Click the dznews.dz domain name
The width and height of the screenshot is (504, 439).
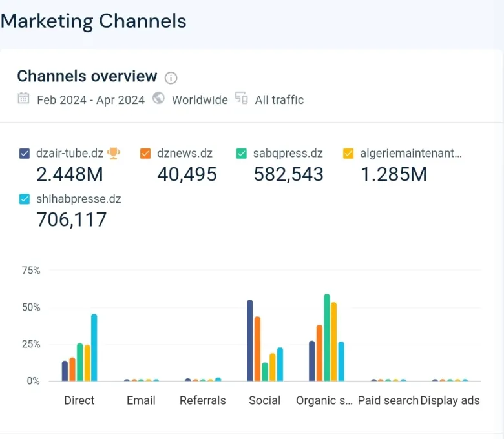[185, 153]
